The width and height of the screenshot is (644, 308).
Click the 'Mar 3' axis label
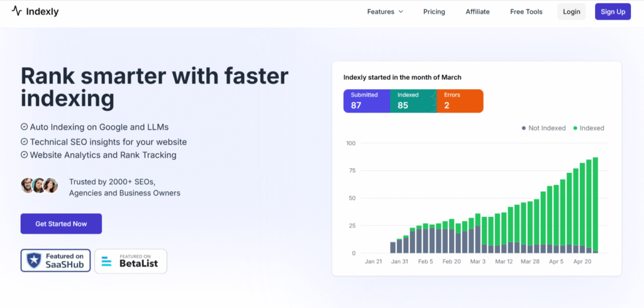coord(478,261)
